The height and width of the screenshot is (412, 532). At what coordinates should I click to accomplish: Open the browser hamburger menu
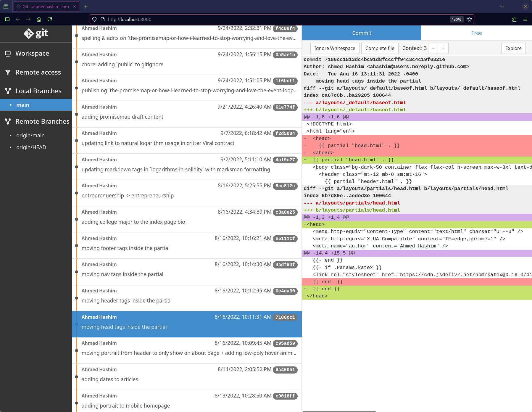click(x=525, y=19)
